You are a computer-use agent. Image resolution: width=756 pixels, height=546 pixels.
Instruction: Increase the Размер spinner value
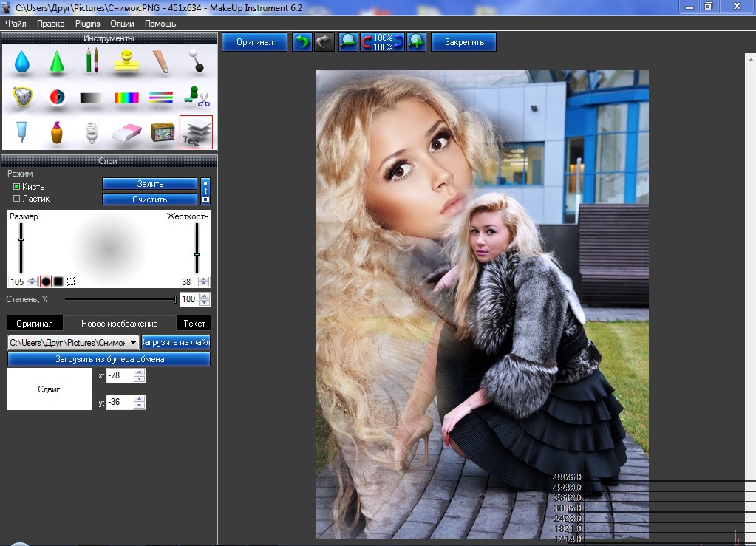(32, 279)
